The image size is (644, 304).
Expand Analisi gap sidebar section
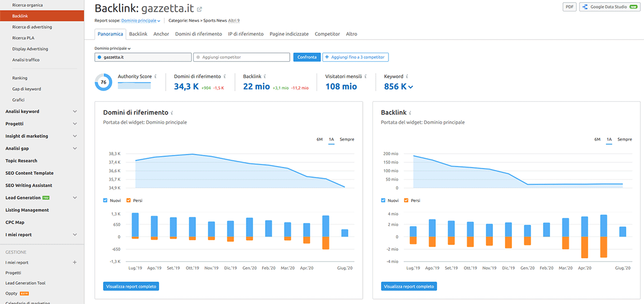point(75,149)
